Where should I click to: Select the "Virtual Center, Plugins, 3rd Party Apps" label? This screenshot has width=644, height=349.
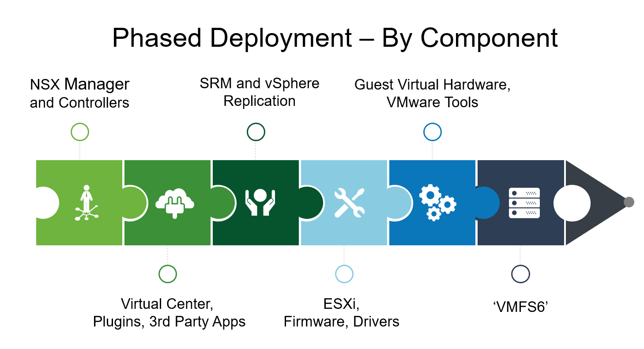tap(169, 313)
